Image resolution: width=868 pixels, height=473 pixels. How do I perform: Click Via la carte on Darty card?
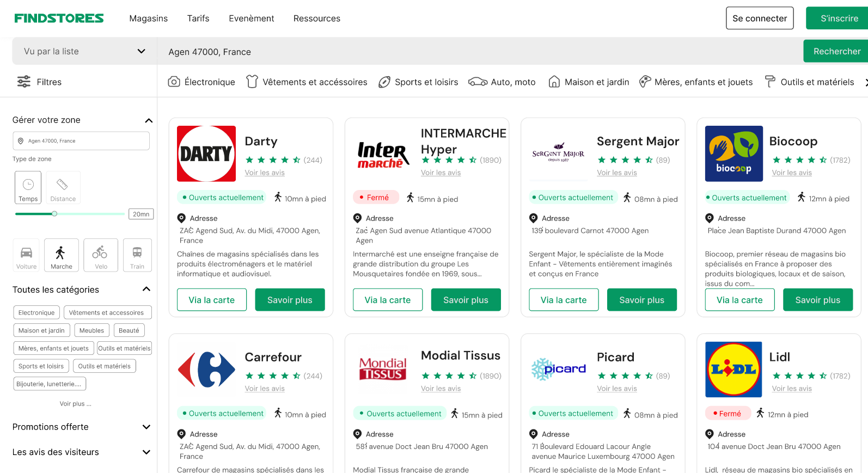212,300
